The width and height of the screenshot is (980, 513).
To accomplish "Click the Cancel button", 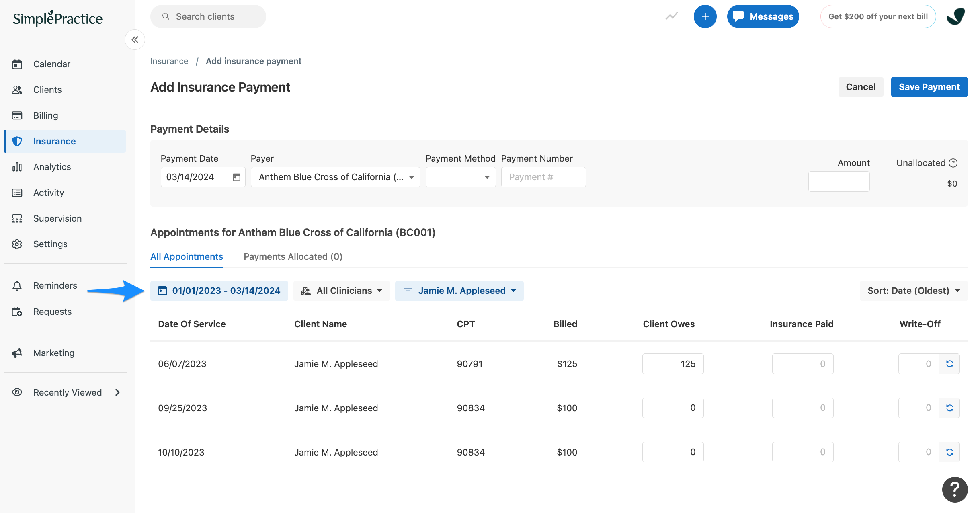I will click(861, 87).
